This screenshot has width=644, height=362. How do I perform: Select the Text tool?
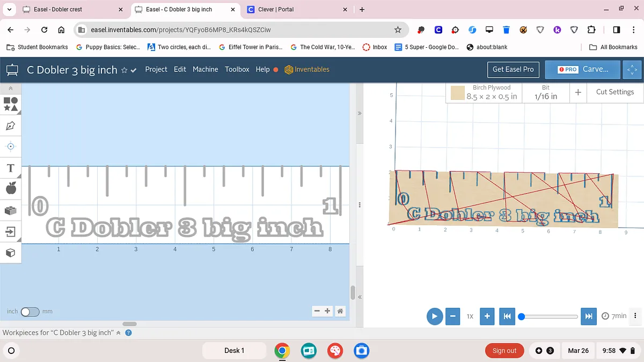pyautogui.click(x=11, y=168)
